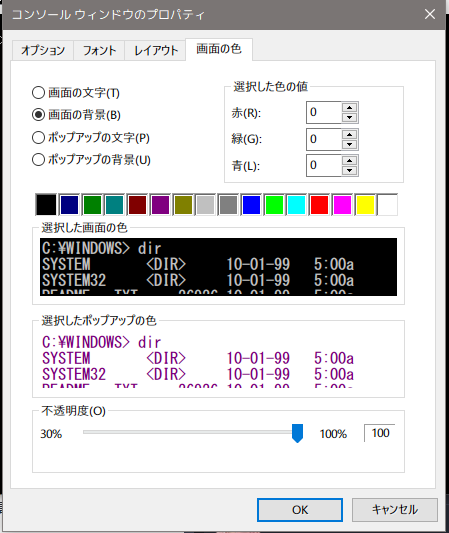Click the 選択した色の値 group label
Image resolution: width=449 pixels, height=533 pixels.
271,87
